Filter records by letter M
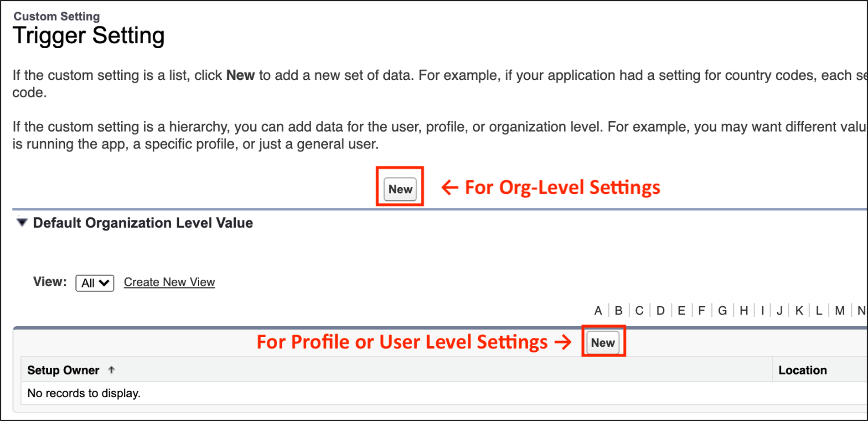Viewport: 868px width, 421px height. coord(840,311)
